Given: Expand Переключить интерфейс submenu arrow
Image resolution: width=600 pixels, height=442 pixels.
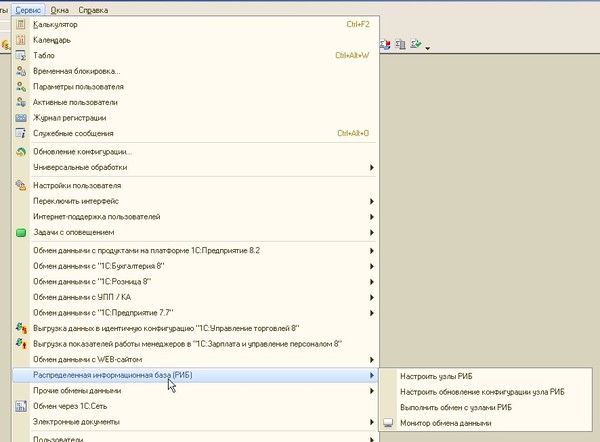Looking at the screenshot, I should coord(372,201).
